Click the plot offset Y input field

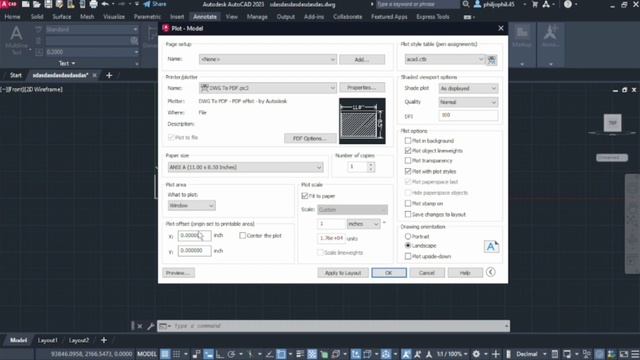[194, 251]
